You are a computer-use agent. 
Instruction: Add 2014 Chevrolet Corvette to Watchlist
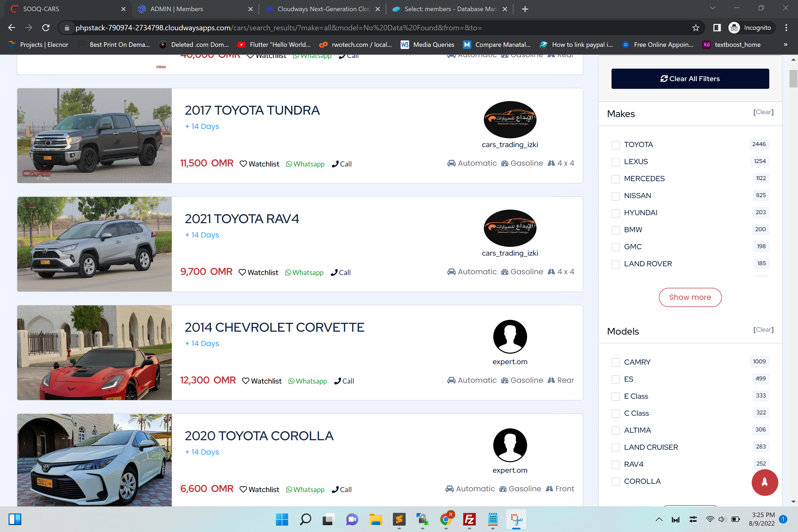[x=262, y=381]
